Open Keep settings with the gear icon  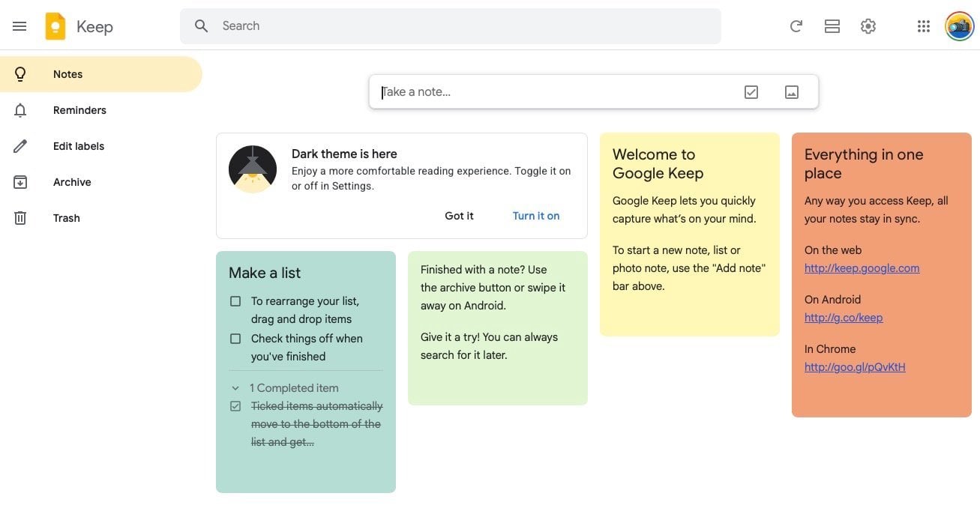click(x=868, y=25)
